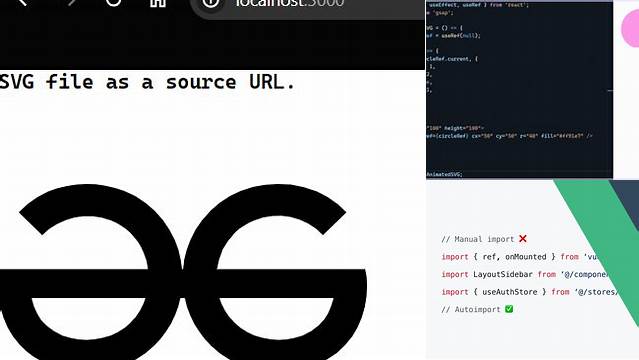Click the '// Manual import' comment

click(478, 239)
